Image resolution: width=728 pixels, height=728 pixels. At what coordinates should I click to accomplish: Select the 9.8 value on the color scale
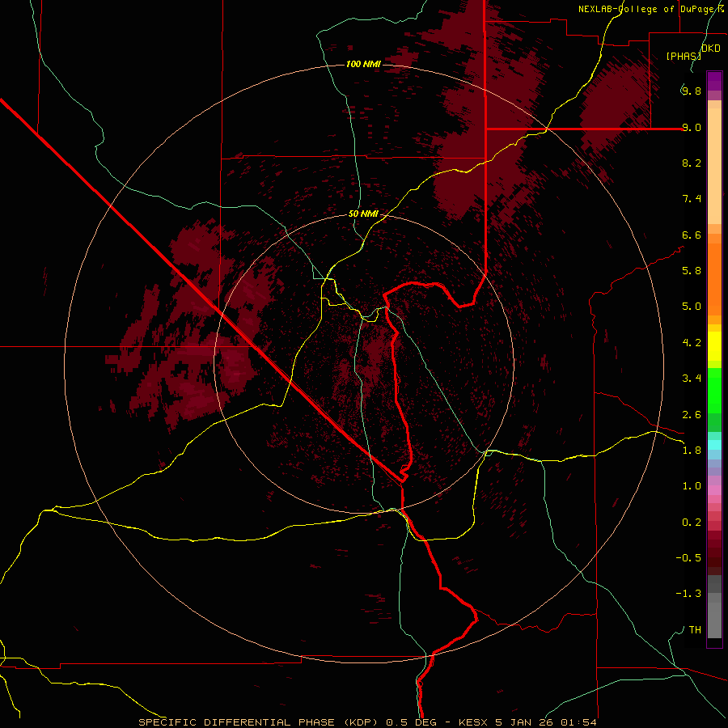pyautogui.click(x=692, y=91)
